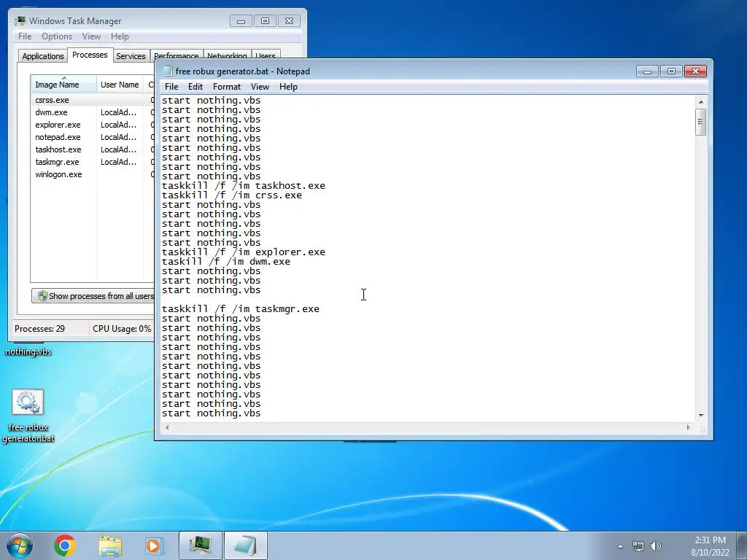Click the taskbar clock and date
Viewport: 747px width, 560px height.
[710, 546]
